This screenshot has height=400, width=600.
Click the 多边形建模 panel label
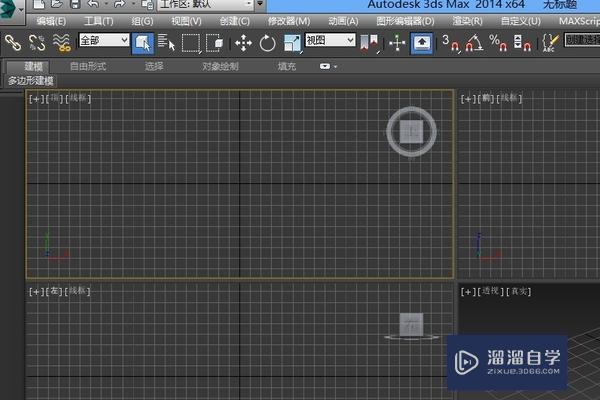point(33,80)
